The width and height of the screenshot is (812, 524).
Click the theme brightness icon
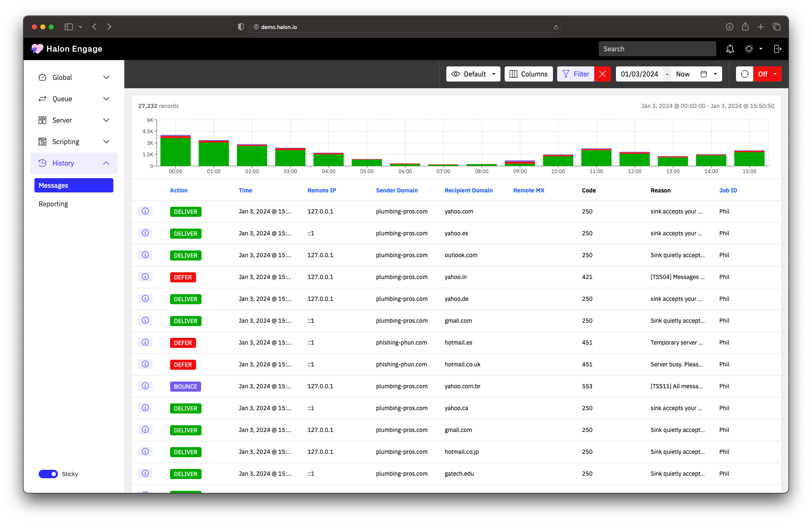(749, 49)
